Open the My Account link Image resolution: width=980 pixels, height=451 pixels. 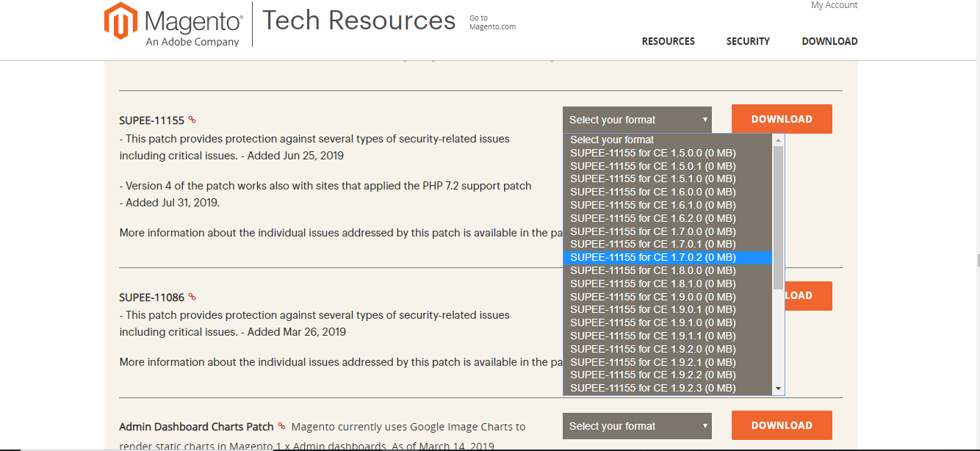834,5
